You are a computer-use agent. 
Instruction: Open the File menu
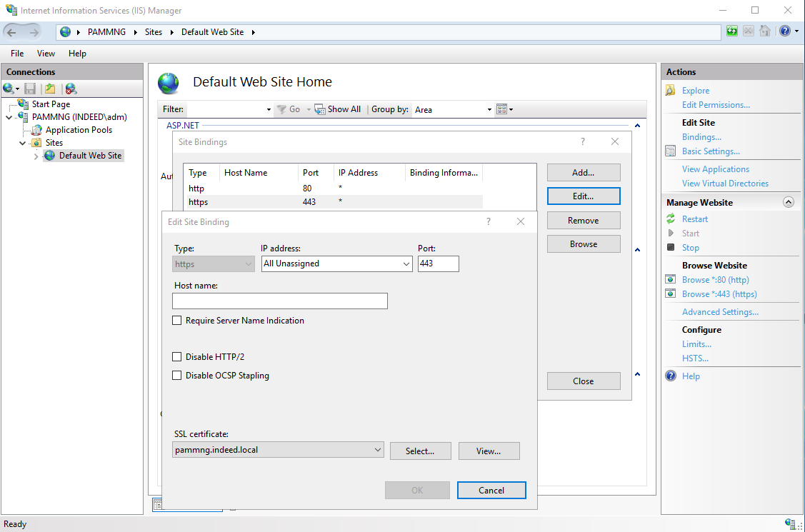[17, 54]
